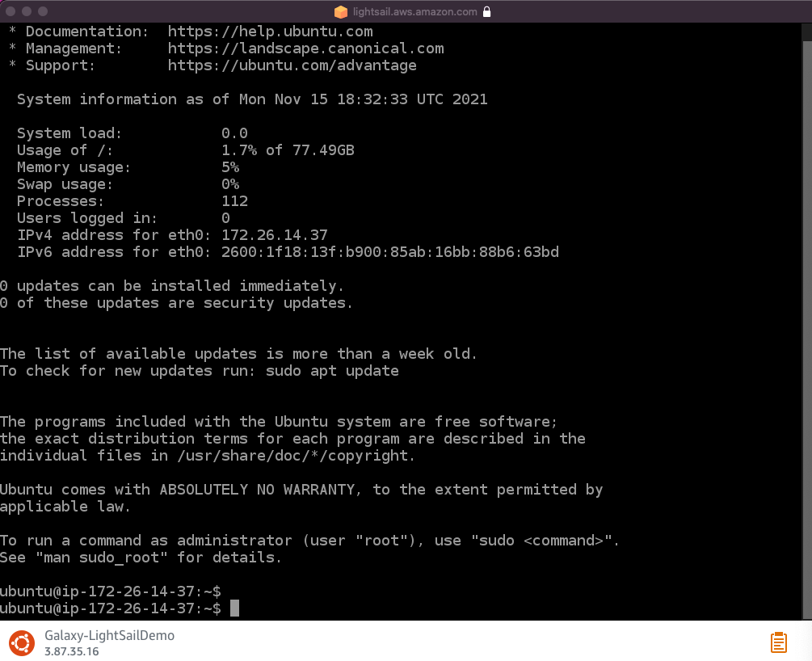Click the '1.7% of 77.49GB' usage value
This screenshot has height=661, width=812.
[x=288, y=150]
